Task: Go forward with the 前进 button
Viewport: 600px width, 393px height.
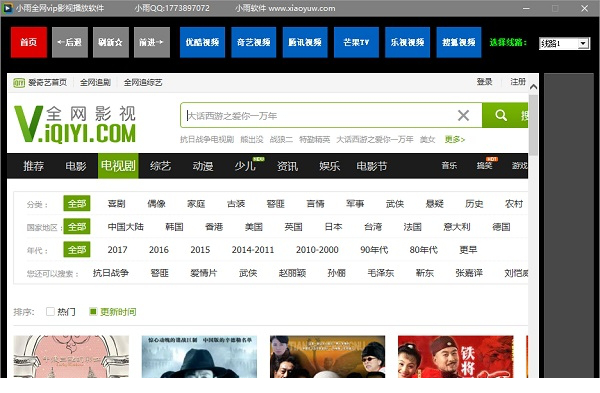Action: tap(152, 42)
